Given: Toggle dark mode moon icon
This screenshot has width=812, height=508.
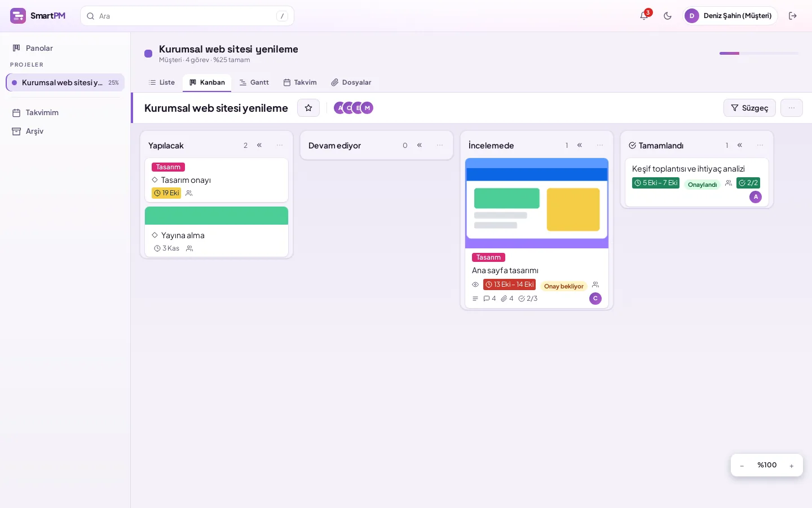Looking at the screenshot, I should click(x=668, y=16).
